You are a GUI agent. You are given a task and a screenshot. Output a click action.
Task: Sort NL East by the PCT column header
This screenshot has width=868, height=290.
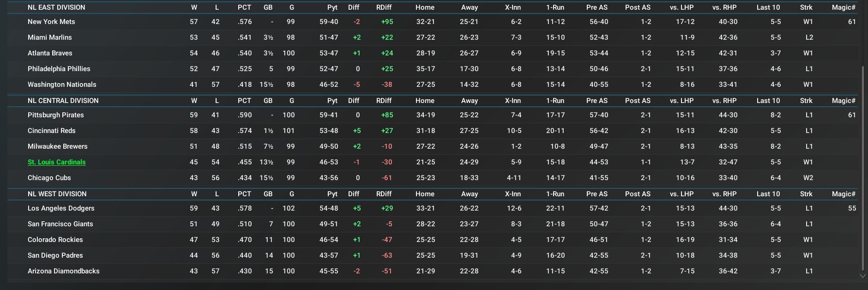pyautogui.click(x=244, y=7)
